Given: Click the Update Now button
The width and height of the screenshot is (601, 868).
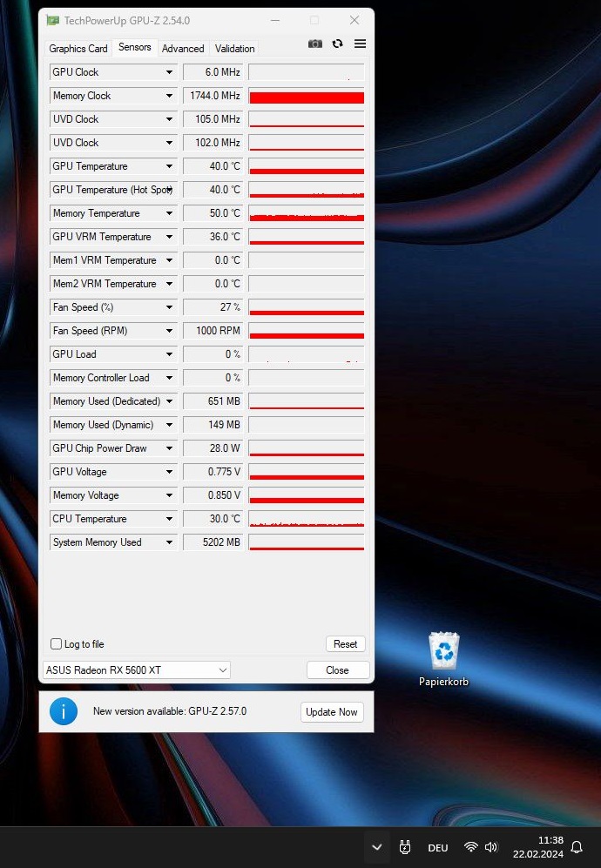Looking at the screenshot, I should (331, 712).
